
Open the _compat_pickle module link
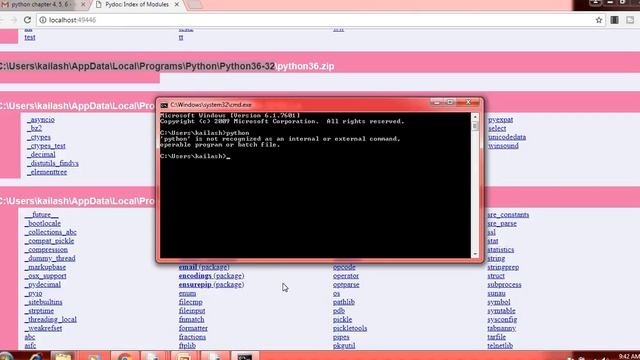coord(49,241)
